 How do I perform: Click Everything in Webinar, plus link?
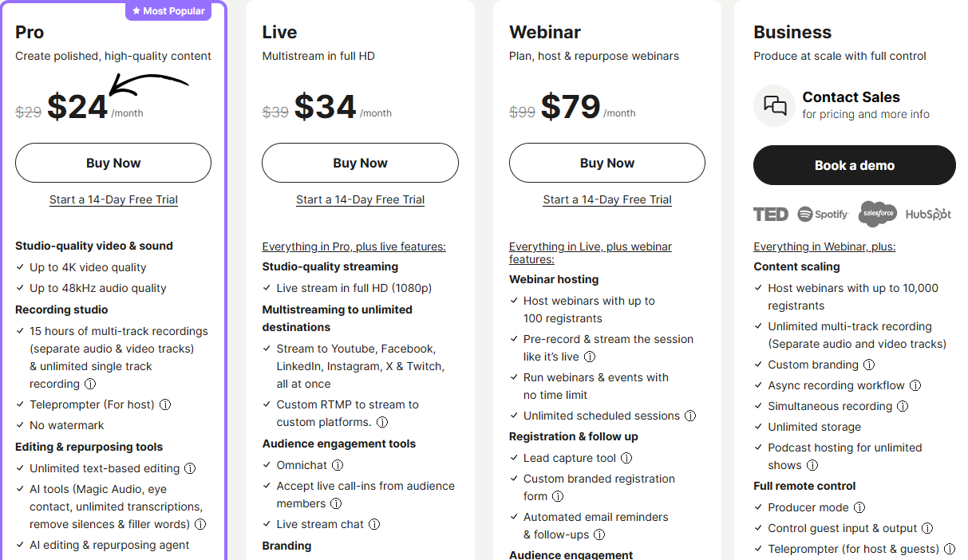(824, 246)
